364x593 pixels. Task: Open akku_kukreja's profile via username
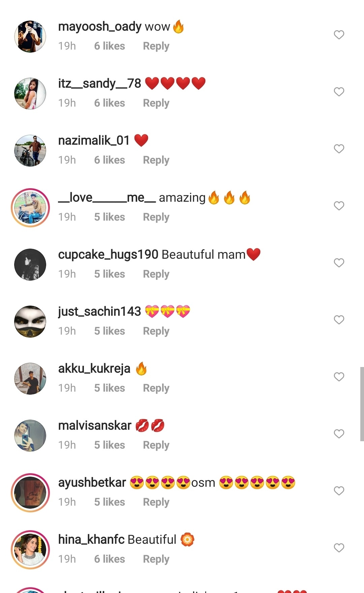point(94,369)
